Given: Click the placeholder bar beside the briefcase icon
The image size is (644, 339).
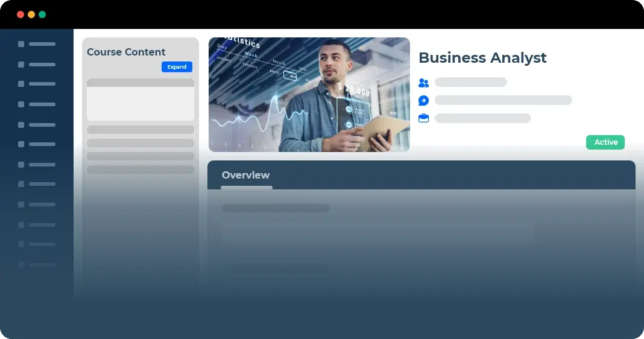Looking at the screenshot, I should 482,118.
